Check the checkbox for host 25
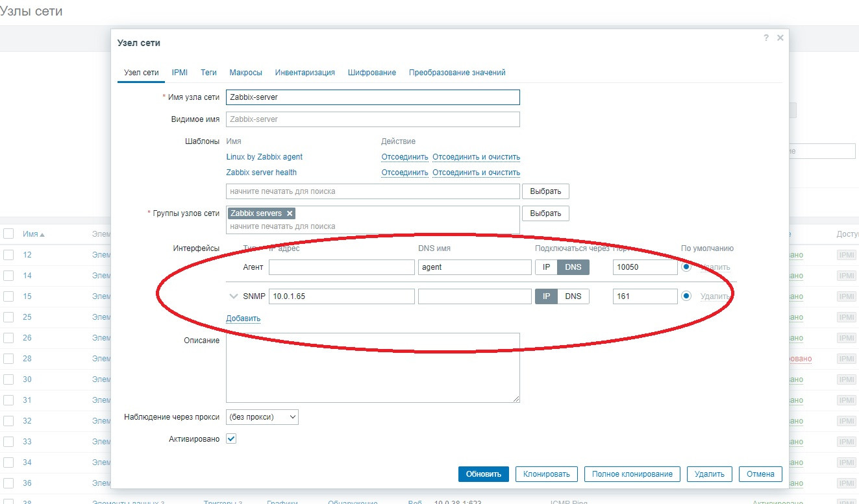Viewport: 859px width, 504px height. pos(8,317)
